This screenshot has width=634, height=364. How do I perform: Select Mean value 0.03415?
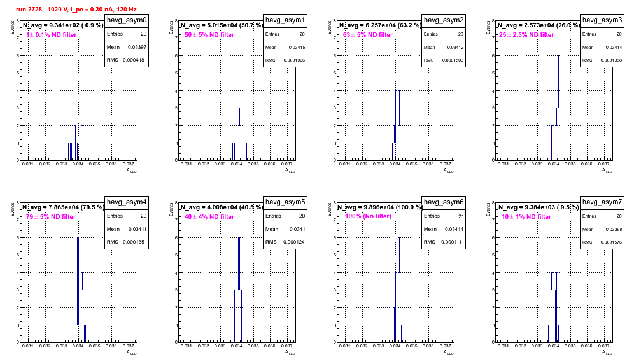click(297, 47)
